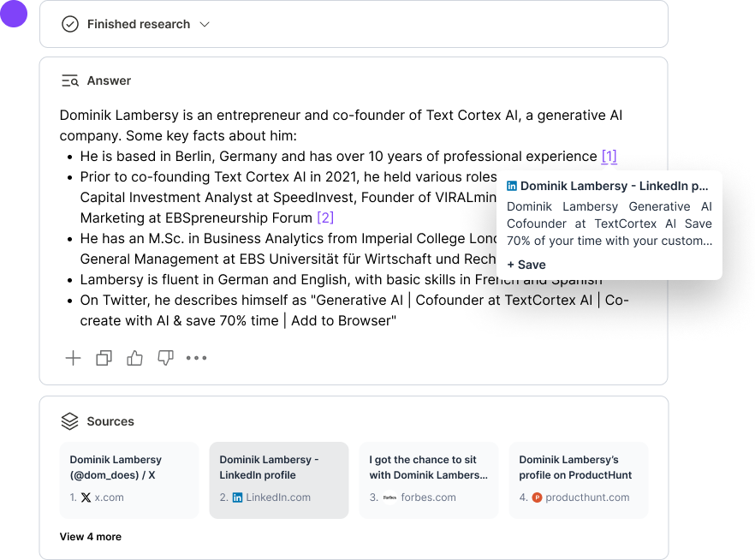Screen dimensions: 755x560
Task: Click the purple avatar circle
Action: pos(14,13)
